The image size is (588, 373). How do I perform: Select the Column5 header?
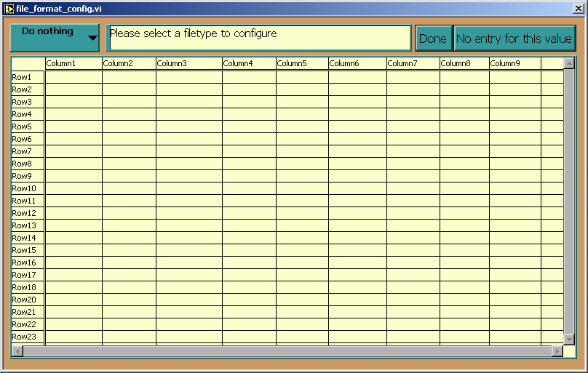(x=302, y=63)
